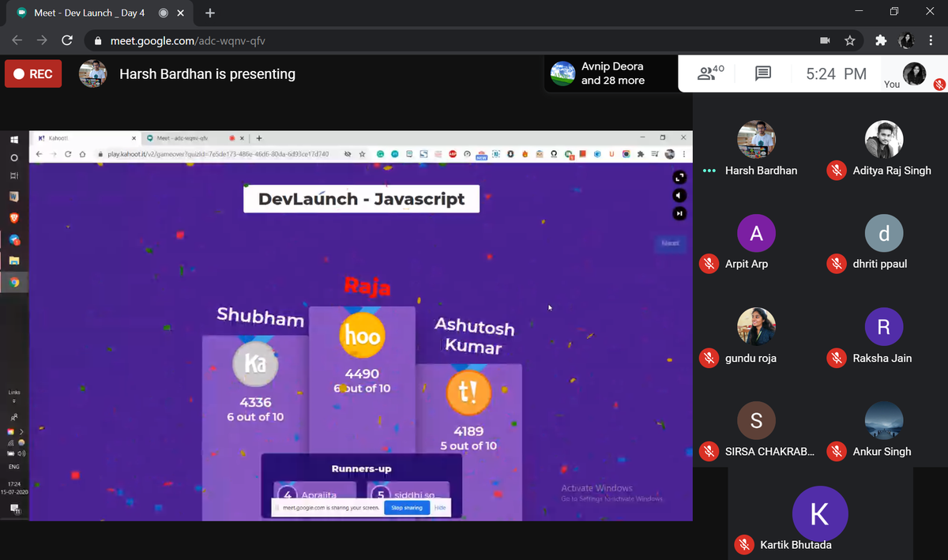948x560 pixels.
Task: Click the Stop sharing button
Action: coord(408,507)
